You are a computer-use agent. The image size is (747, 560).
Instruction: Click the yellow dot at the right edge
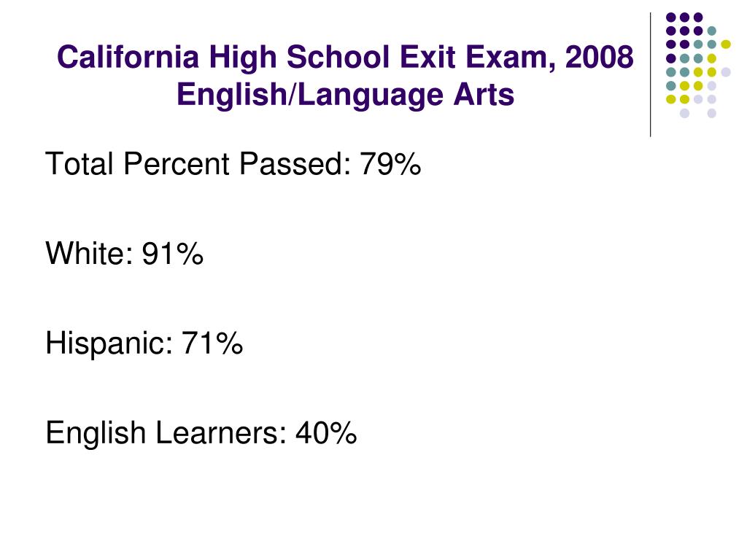point(726,44)
